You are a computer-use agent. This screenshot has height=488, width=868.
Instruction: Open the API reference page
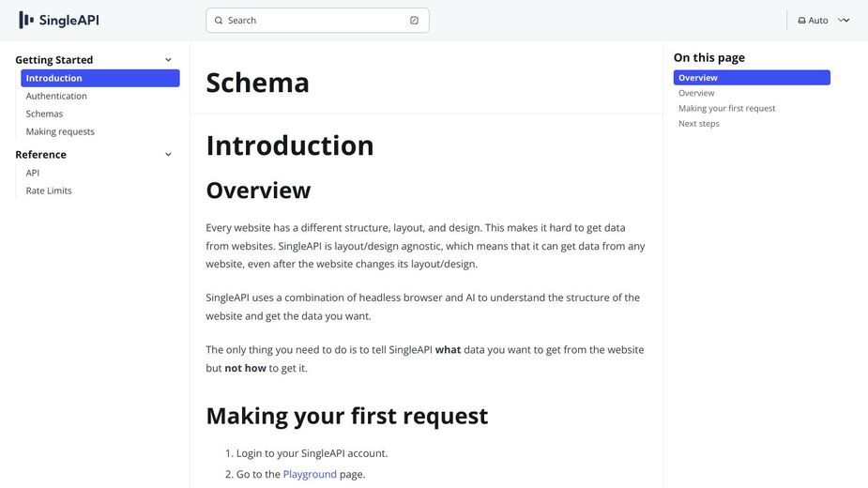[x=33, y=173]
